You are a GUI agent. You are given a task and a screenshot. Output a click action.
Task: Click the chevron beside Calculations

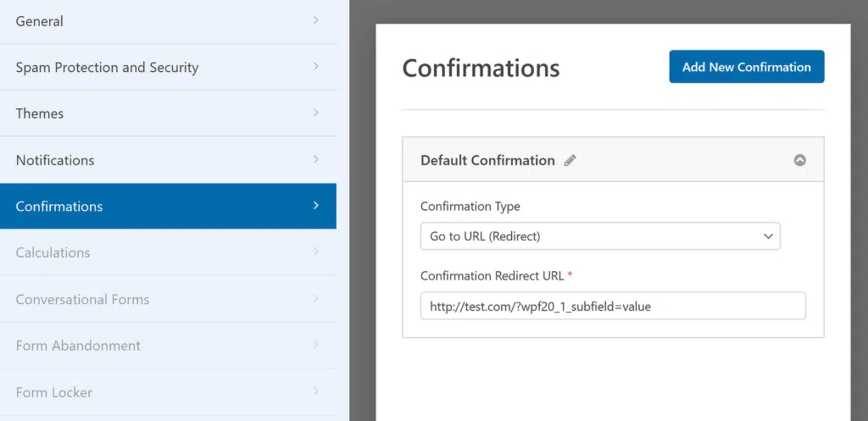[316, 252]
